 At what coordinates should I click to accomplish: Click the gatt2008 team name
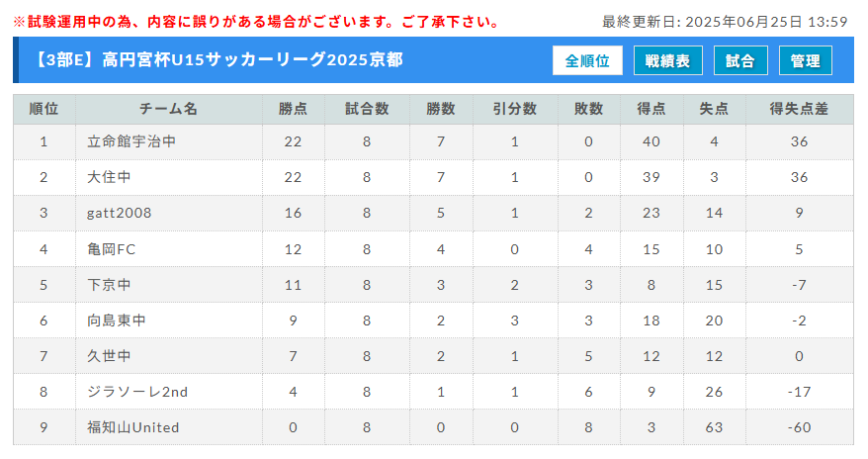[119, 213]
